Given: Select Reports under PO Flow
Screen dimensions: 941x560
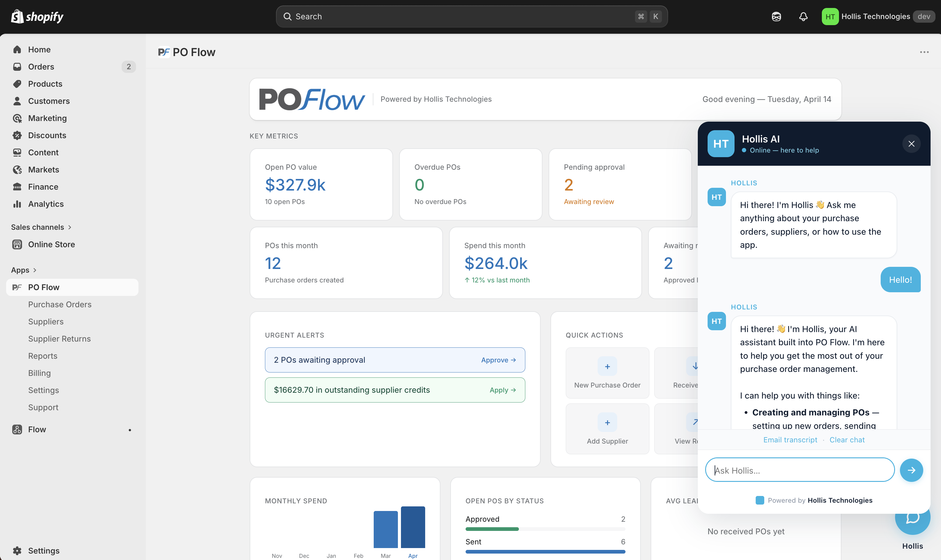Looking at the screenshot, I should coord(43,355).
